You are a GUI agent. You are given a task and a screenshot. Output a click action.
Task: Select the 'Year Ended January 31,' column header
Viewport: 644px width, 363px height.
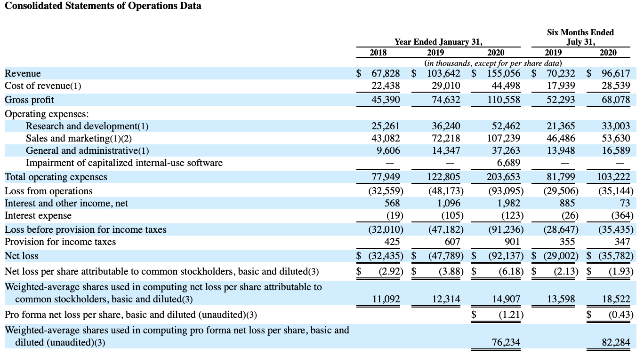click(438, 42)
